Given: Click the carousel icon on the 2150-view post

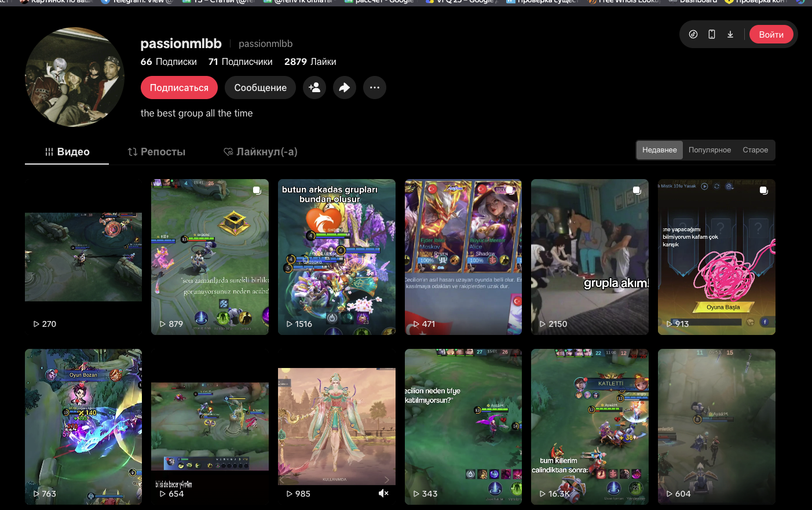Looking at the screenshot, I should click(x=637, y=190).
